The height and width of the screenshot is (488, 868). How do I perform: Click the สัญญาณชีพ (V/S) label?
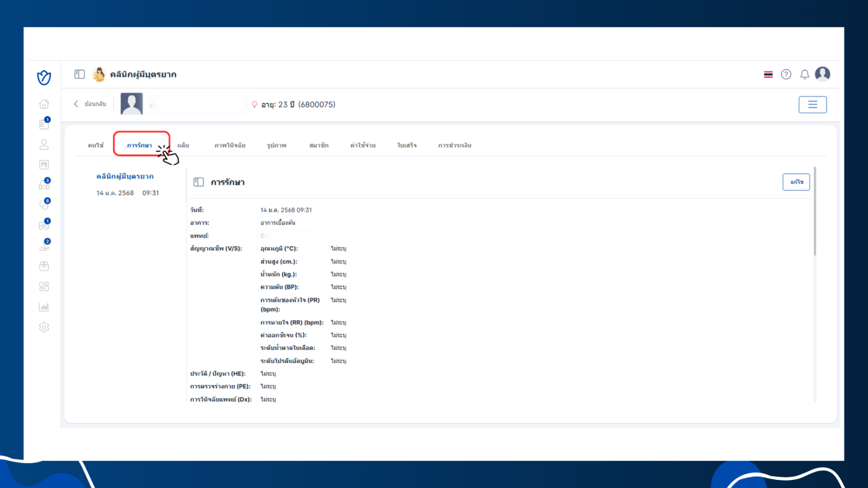point(216,249)
